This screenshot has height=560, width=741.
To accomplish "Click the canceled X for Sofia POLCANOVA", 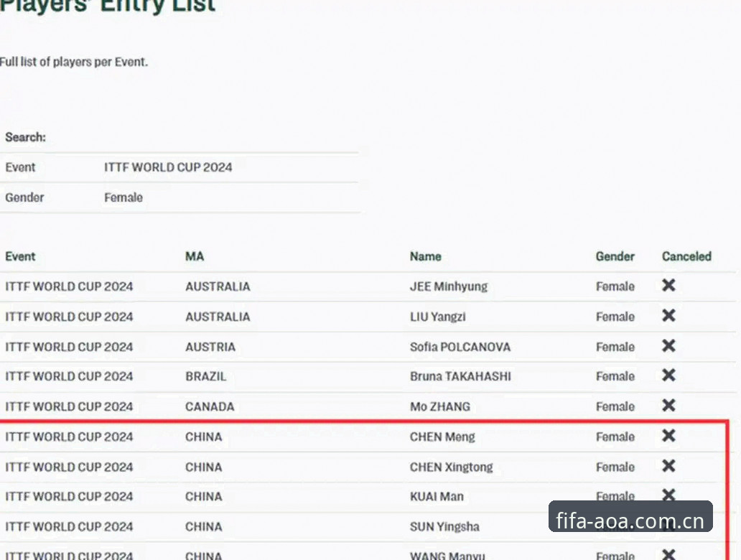I will [x=668, y=346].
